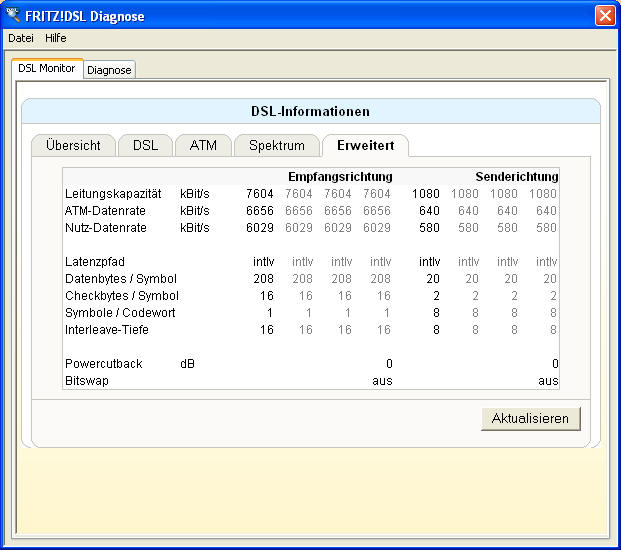Click the Bitswap row label
The width and height of the screenshot is (621, 550).
[x=87, y=381]
